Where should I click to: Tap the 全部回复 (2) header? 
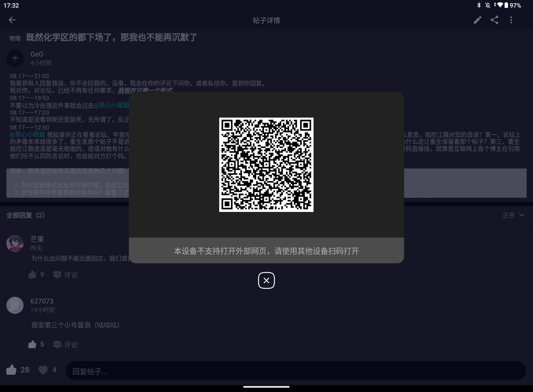(x=25, y=215)
